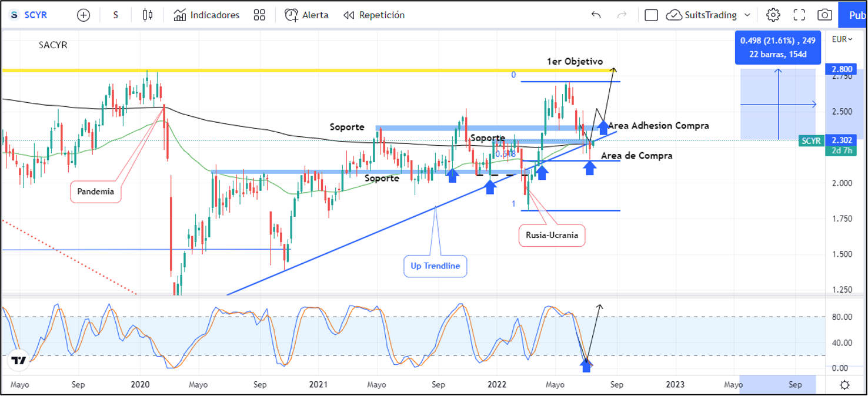The height and width of the screenshot is (396, 868).
Task: Take a chart snapshot with camera icon
Action: (x=825, y=15)
